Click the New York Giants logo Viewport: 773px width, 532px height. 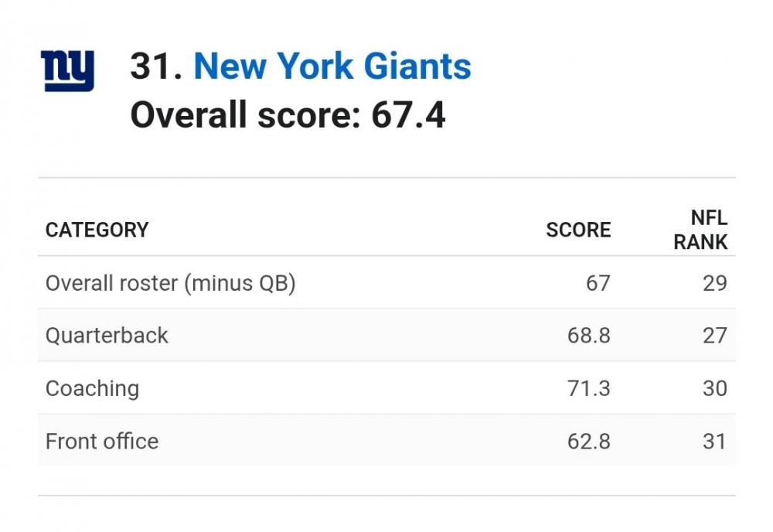pos(67,71)
